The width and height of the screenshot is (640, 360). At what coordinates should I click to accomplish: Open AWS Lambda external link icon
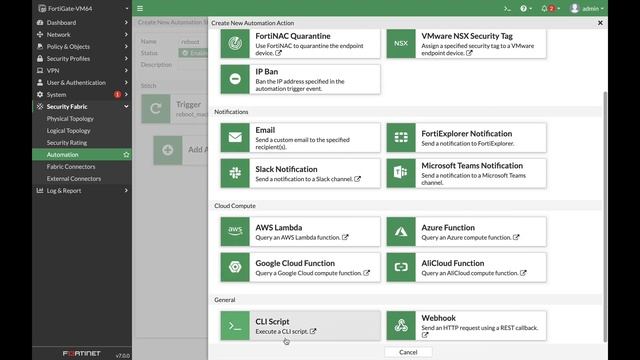(x=345, y=237)
